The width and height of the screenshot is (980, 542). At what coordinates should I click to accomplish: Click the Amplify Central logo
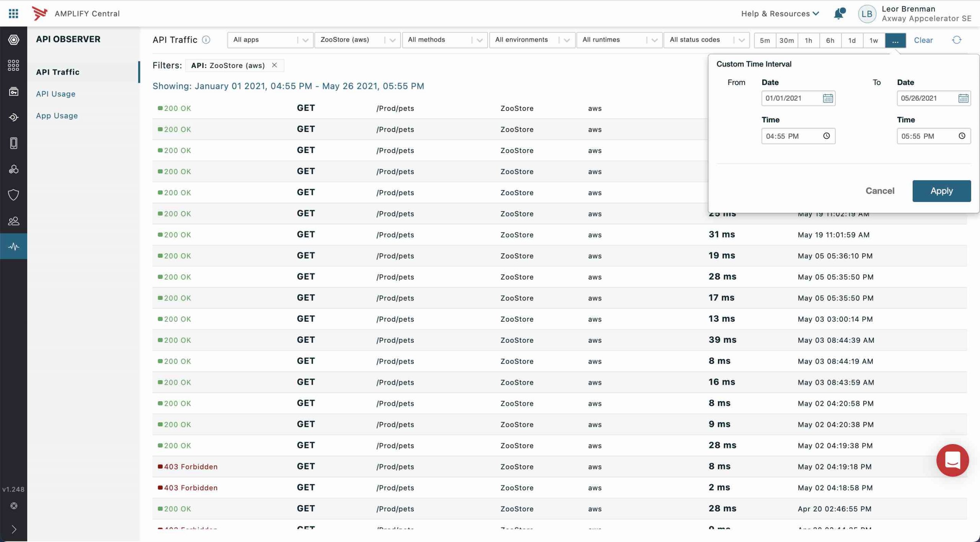[39, 13]
